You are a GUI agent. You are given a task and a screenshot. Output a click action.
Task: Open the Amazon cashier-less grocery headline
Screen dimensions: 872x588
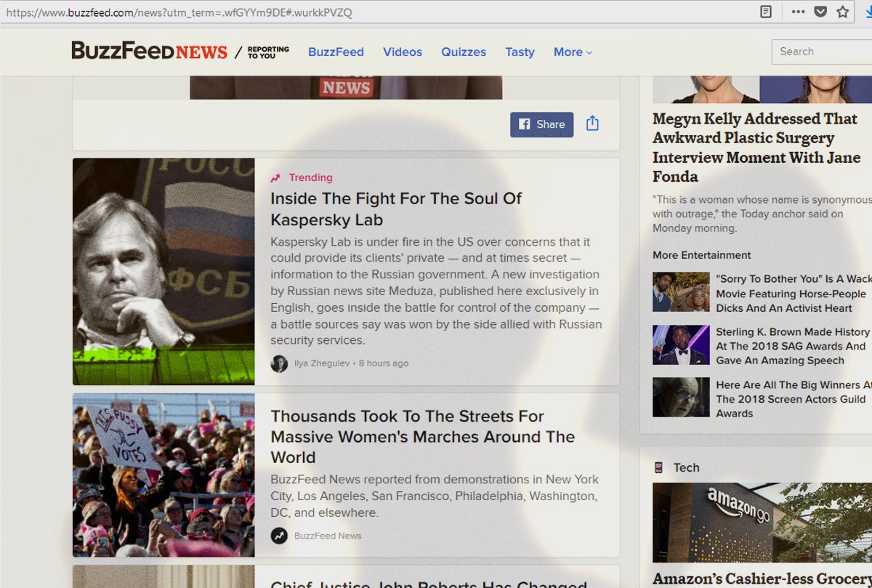click(x=762, y=579)
